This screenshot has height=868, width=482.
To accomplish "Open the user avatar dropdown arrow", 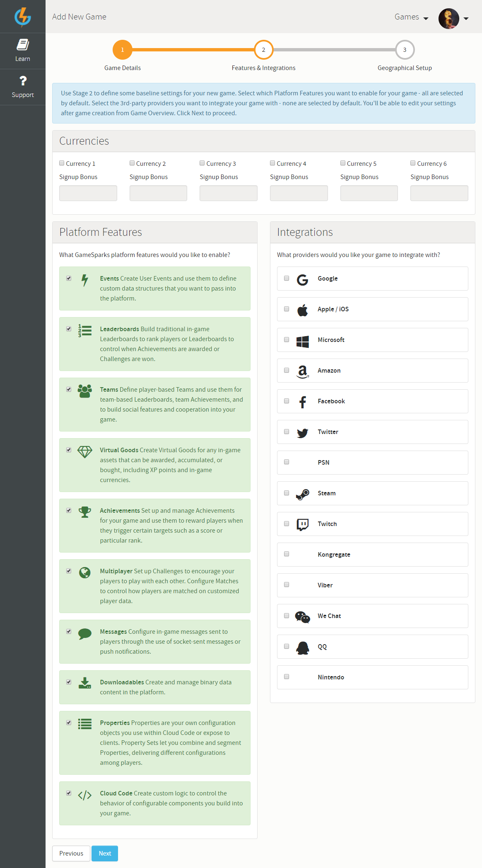I will (466, 19).
